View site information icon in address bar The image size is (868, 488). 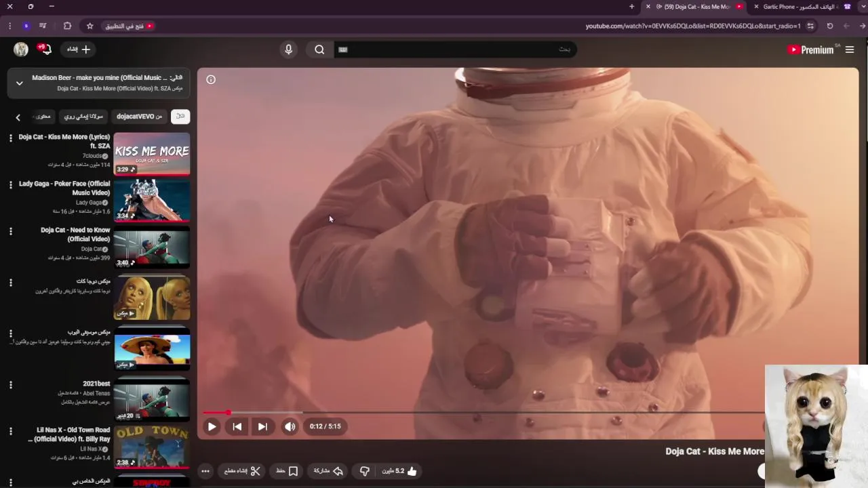[x=810, y=26]
